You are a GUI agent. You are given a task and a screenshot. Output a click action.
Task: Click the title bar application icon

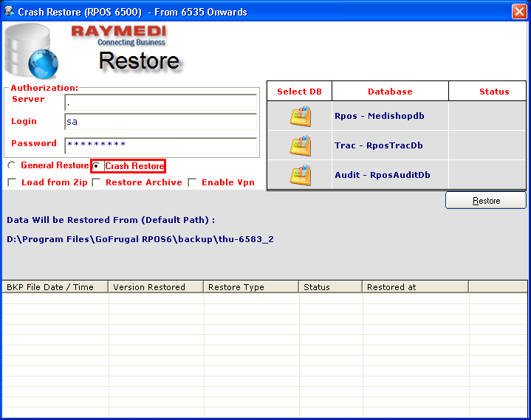tap(9, 11)
